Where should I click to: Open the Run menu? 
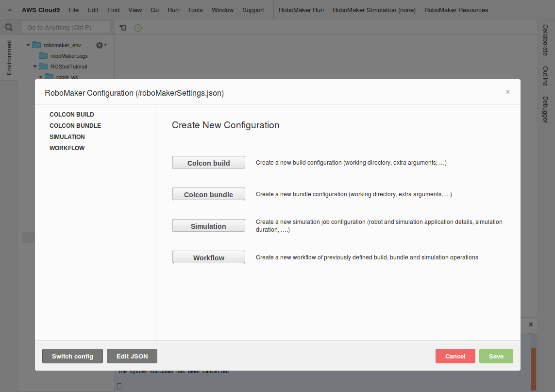[173, 10]
